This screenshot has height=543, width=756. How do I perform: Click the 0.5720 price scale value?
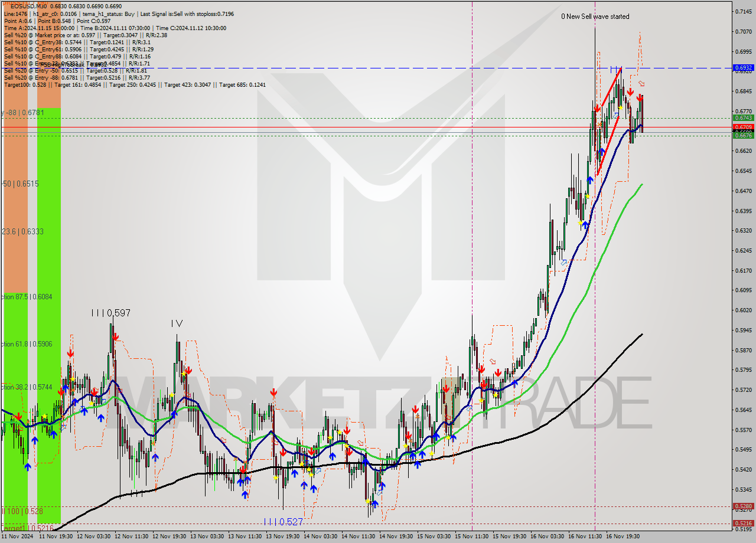click(744, 390)
